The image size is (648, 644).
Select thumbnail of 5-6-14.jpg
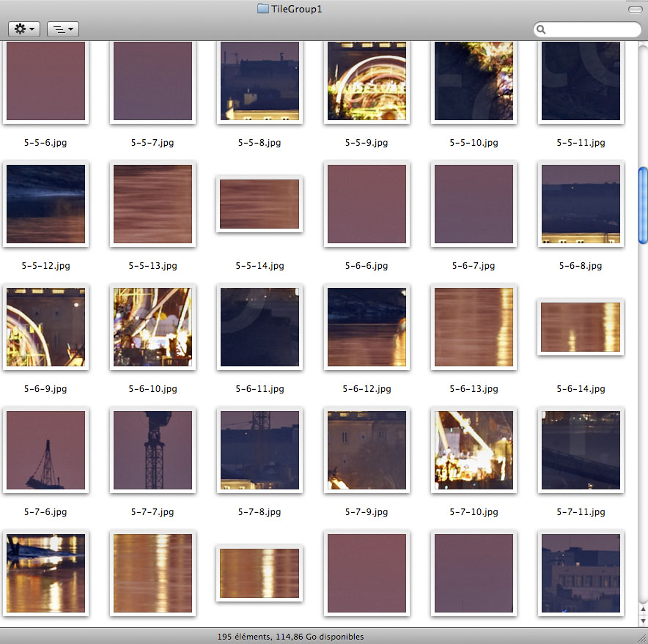coord(581,327)
